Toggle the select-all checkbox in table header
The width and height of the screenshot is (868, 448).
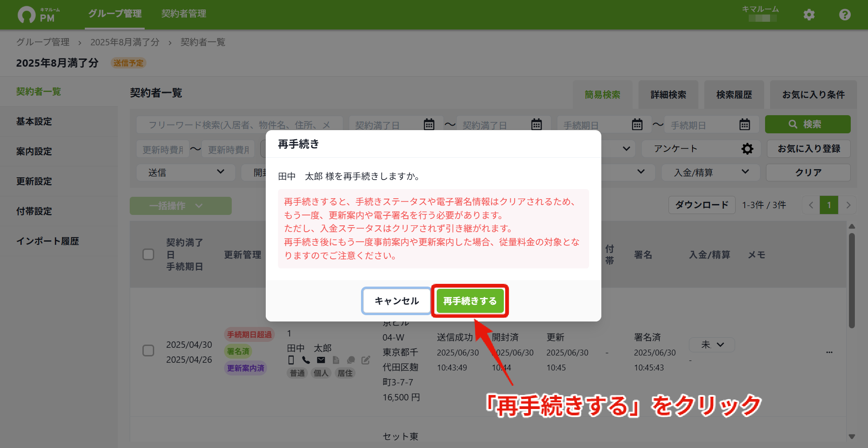pyautogui.click(x=148, y=254)
